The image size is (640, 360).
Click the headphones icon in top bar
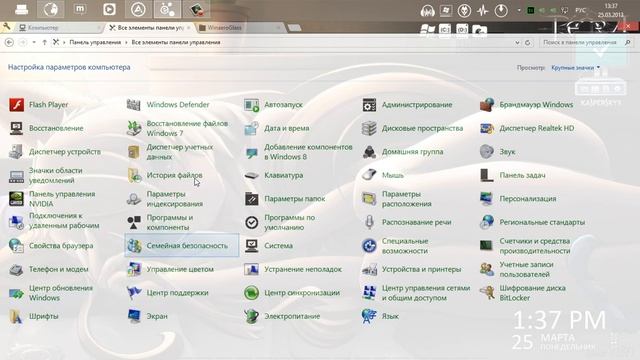(x=427, y=11)
